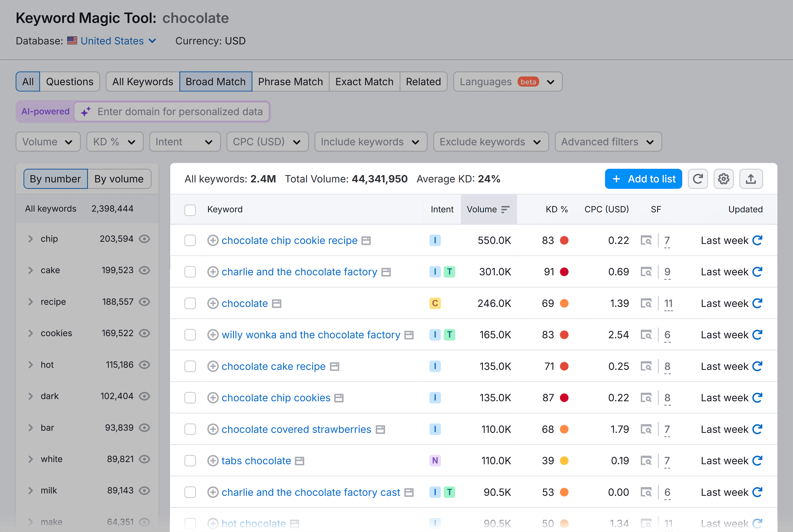Select the Broad Match tab
The width and height of the screenshot is (793, 532).
[x=215, y=81]
